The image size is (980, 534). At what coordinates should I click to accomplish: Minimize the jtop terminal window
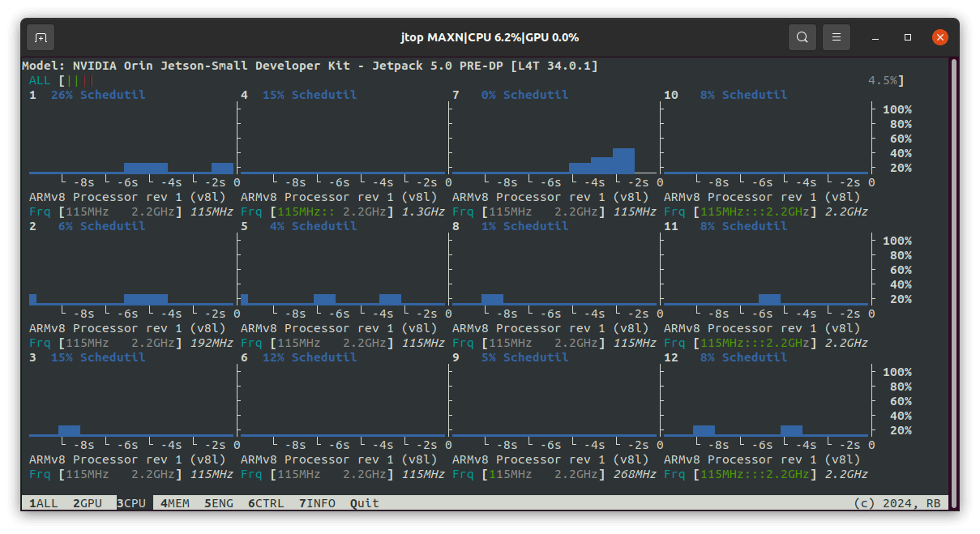pyautogui.click(x=876, y=37)
